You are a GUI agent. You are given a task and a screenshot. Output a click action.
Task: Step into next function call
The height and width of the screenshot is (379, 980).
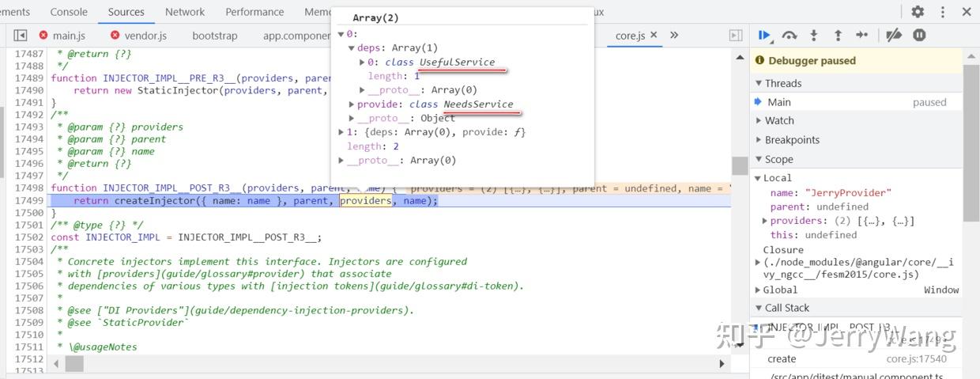[x=813, y=35]
